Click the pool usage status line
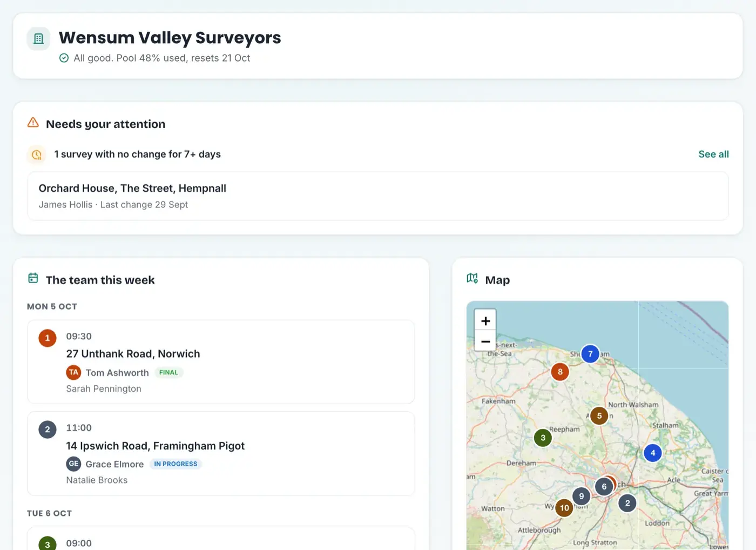This screenshot has width=756, height=550. click(162, 58)
